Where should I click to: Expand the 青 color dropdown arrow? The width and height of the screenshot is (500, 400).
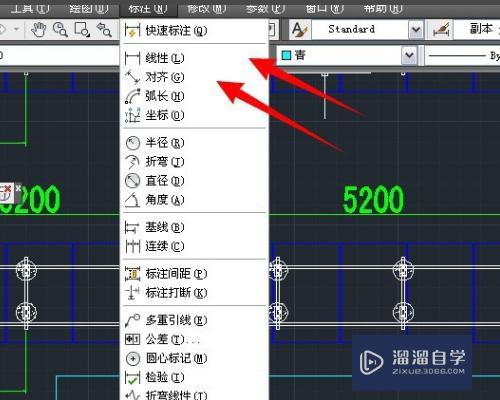[409, 55]
